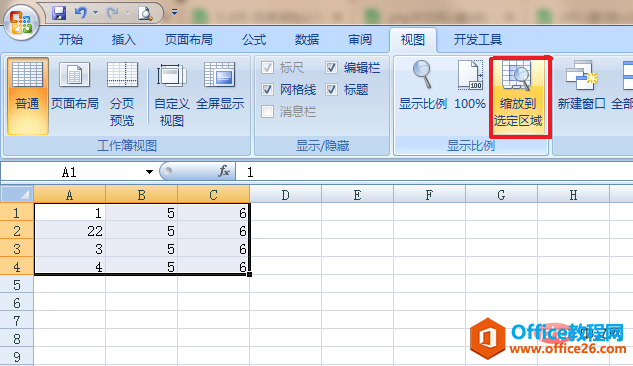Open 分页预览 view
The image size is (633, 366).
pyautogui.click(x=122, y=96)
